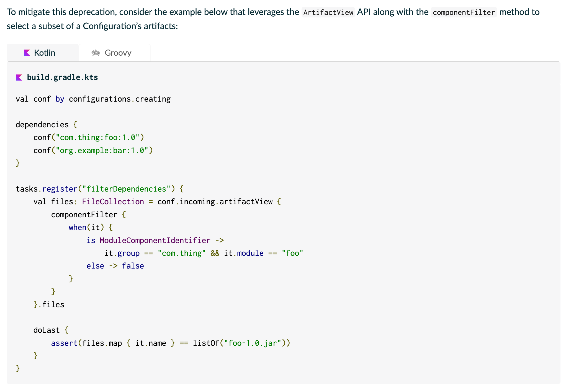Click the ModuleComponentIdentifier type name
This screenshot has height=392, width=571.
click(x=155, y=240)
